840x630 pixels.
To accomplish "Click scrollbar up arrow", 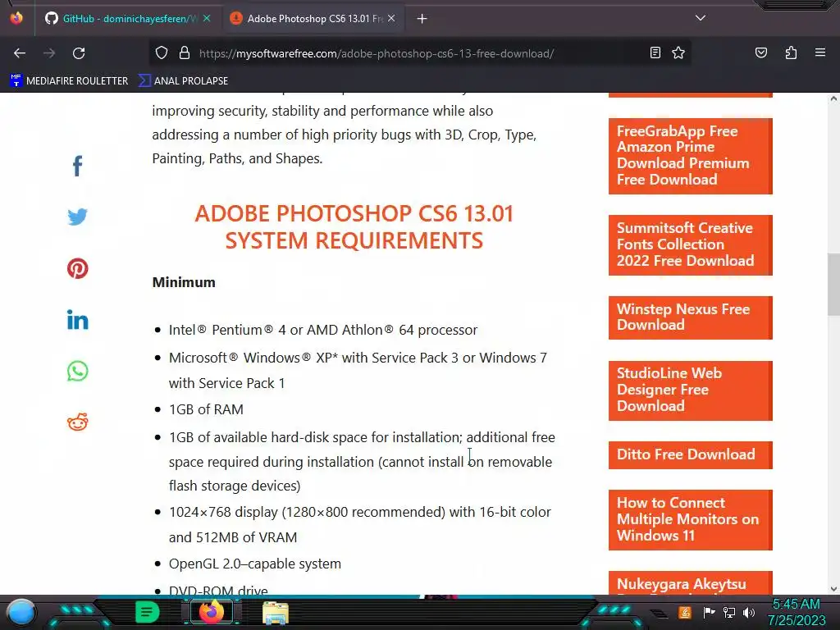I will (x=833, y=98).
